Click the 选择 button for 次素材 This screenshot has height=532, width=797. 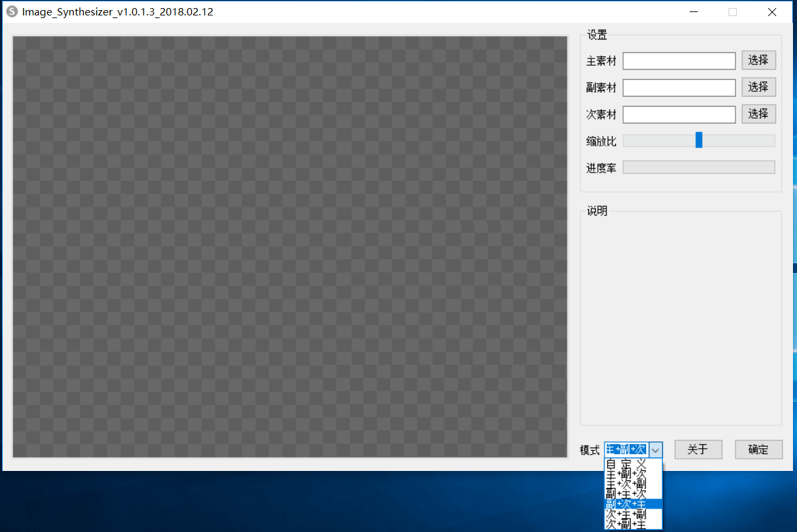758,114
